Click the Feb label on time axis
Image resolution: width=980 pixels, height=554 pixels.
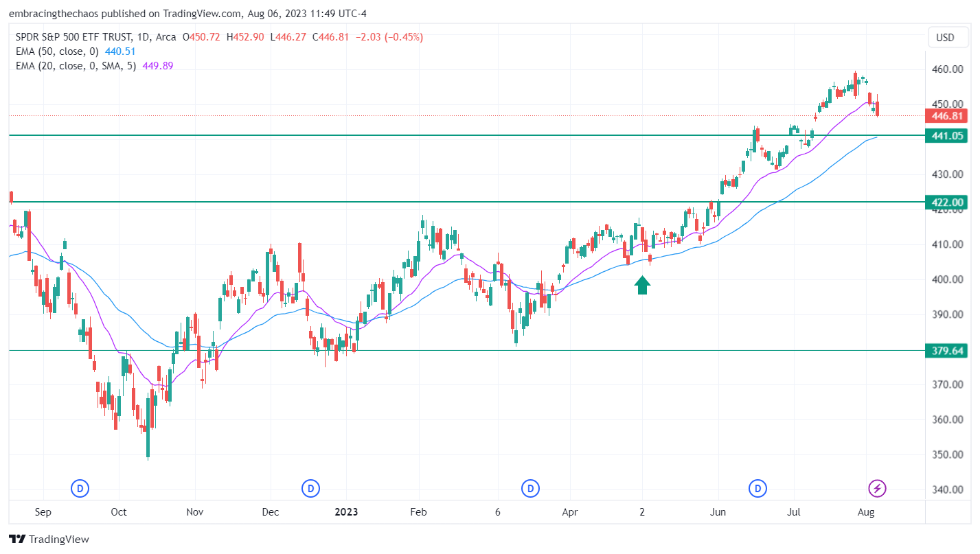pyautogui.click(x=418, y=512)
